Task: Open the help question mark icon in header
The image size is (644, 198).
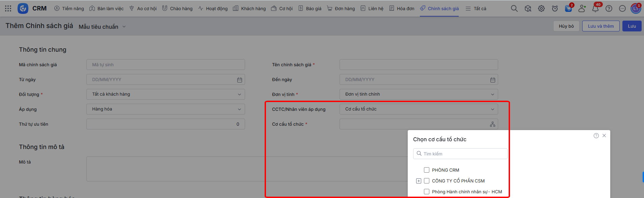Action: tap(609, 8)
